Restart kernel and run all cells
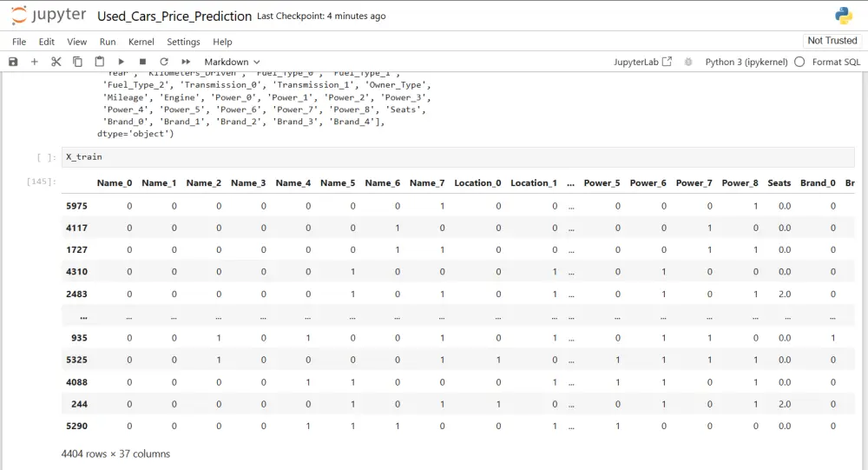The height and width of the screenshot is (470, 868). 186,62
